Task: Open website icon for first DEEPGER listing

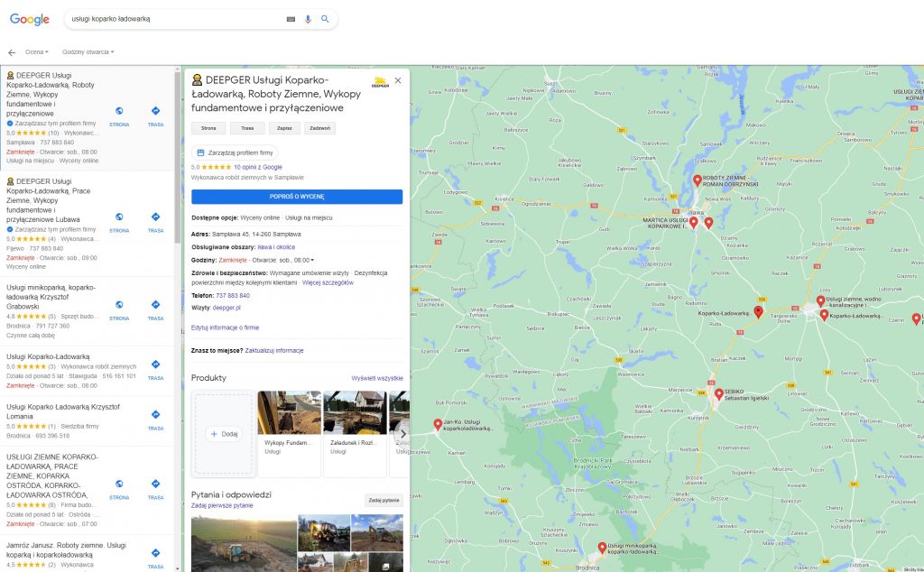Action: (119, 111)
